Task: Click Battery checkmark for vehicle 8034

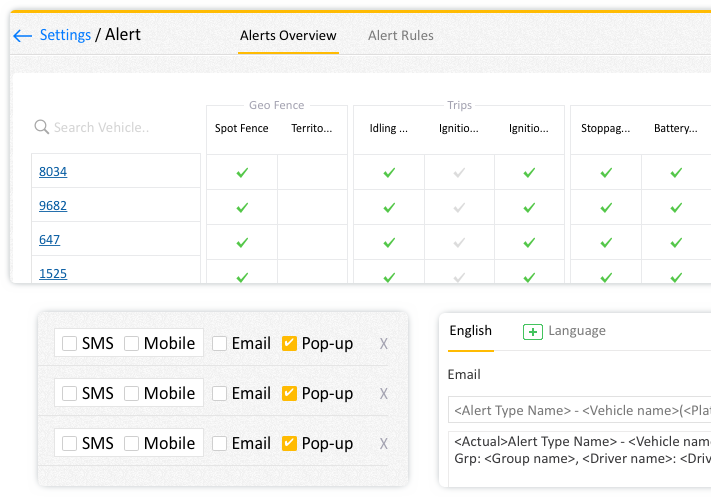Action: pyautogui.click(x=676, y=172)
